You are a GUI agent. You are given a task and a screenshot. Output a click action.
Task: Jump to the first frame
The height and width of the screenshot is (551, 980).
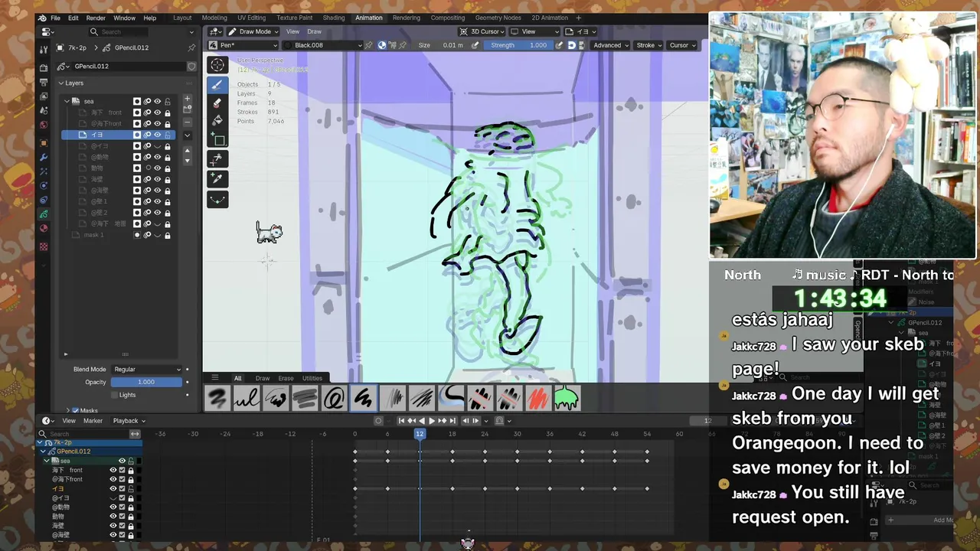point(401,420)
